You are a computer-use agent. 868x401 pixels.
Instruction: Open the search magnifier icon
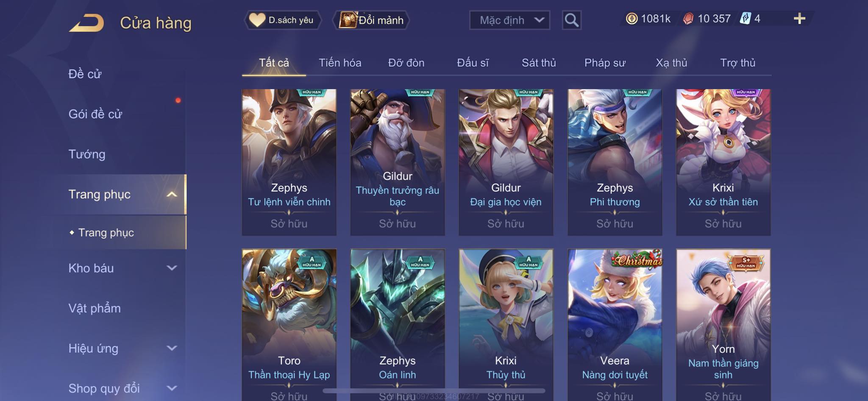click(x=571, y=20)
